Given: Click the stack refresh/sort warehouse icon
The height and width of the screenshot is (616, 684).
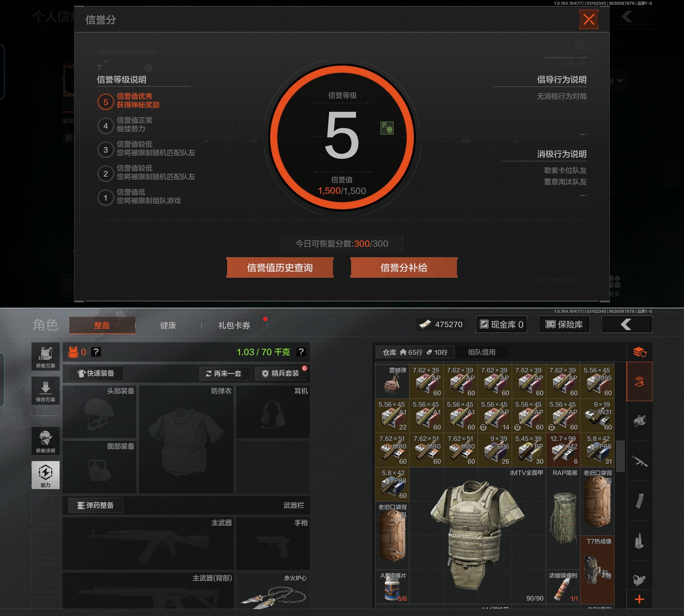Looking at the screenshot, I should click(x=639, y=352).
